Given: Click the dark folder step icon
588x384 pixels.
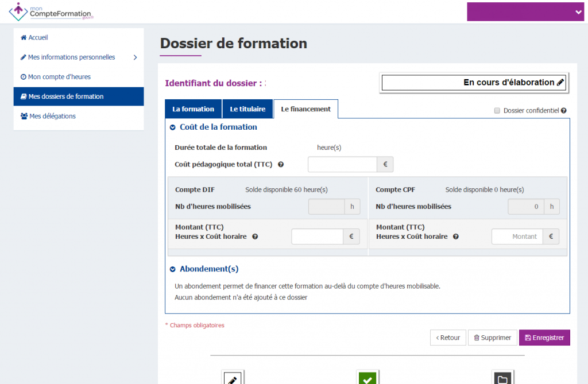Looking at the screenshot, I should click(502, 378).
